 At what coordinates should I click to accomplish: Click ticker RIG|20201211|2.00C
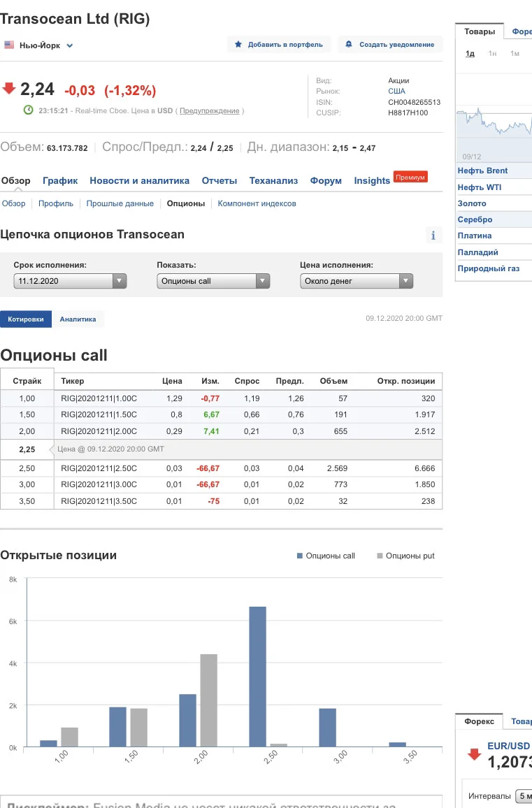(99, 431)
